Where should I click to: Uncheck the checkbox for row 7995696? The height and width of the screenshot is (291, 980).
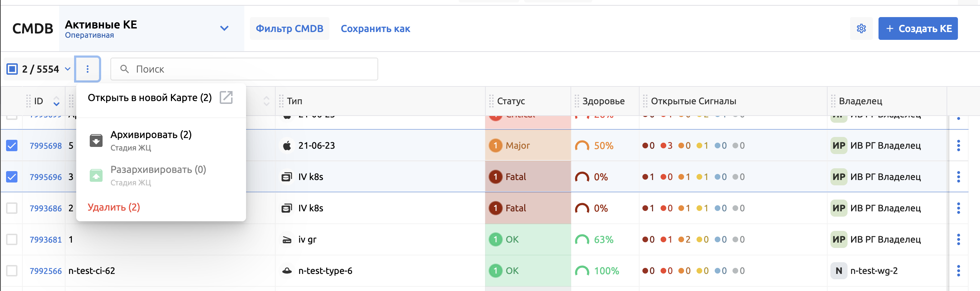pos(12,177)
